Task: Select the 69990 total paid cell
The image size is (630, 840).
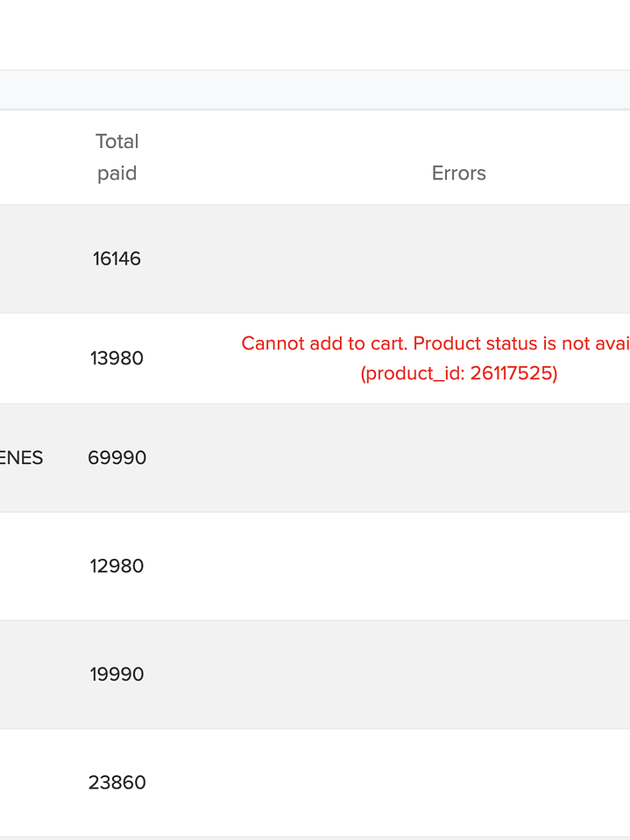Action: 117,458
